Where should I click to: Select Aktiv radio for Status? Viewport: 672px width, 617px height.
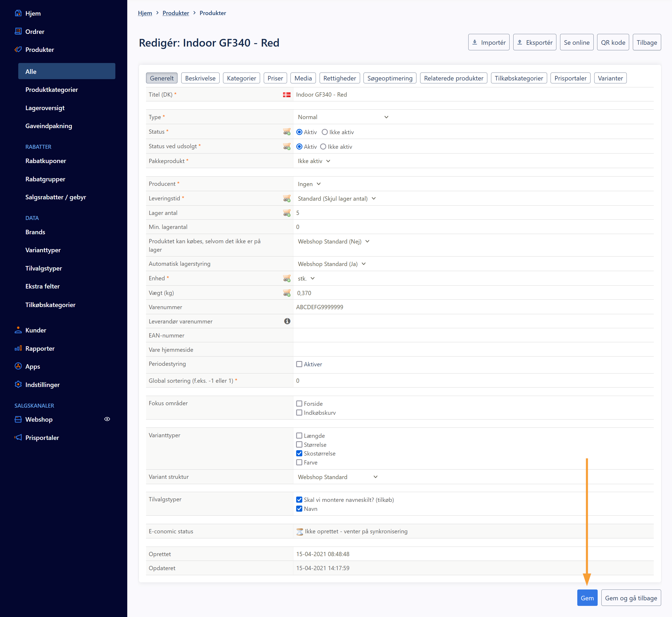point(299,132)
